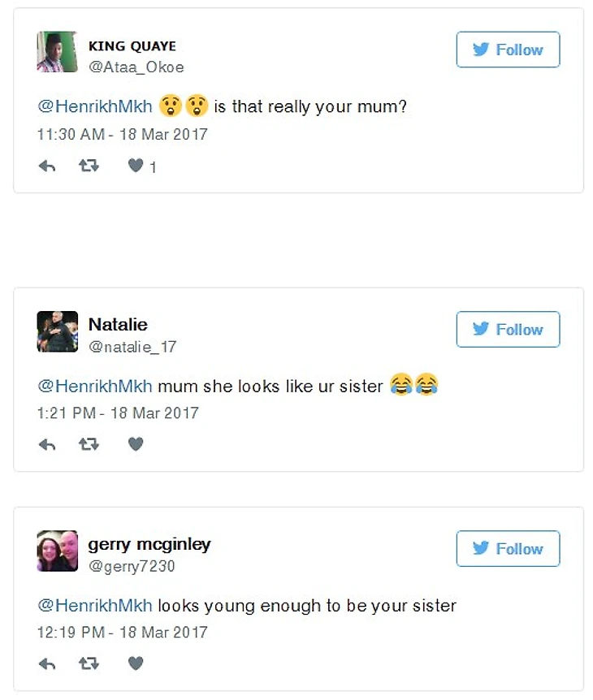Retweet Natalie's tweet

[x=89, y=444]
